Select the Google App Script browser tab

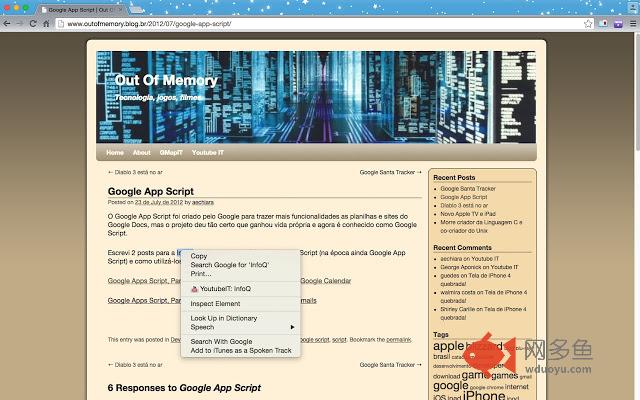coord(82,9)
